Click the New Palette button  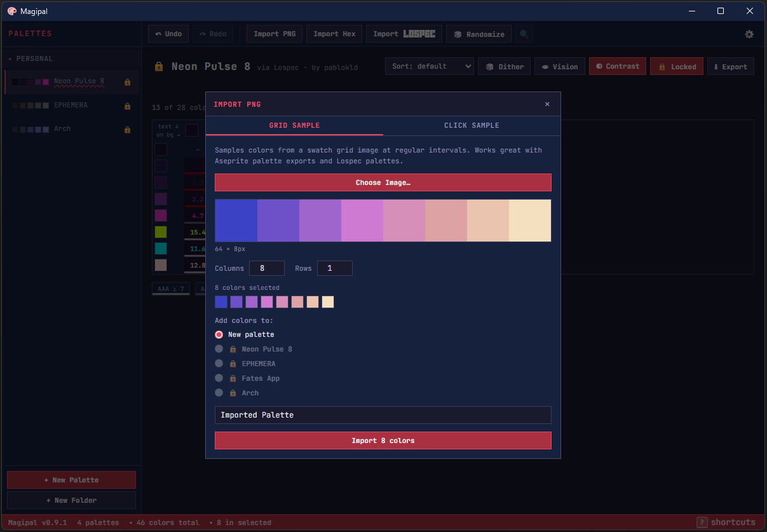pos(71,480)
